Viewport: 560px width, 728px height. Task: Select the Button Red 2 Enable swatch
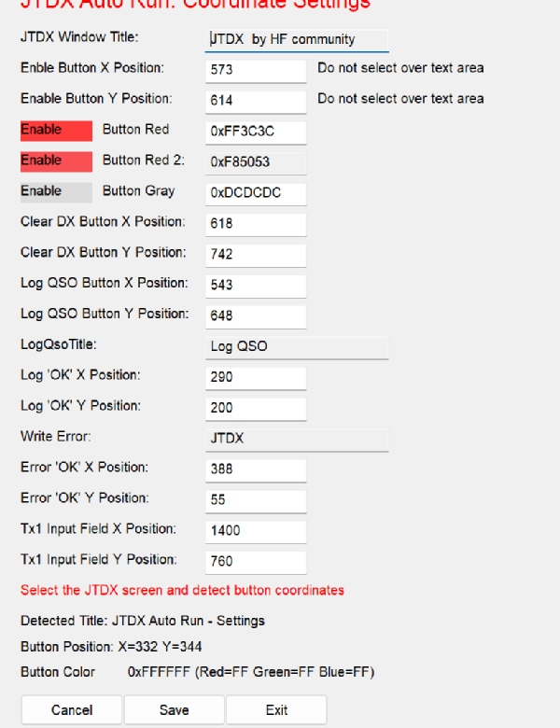tap(56, 161)
